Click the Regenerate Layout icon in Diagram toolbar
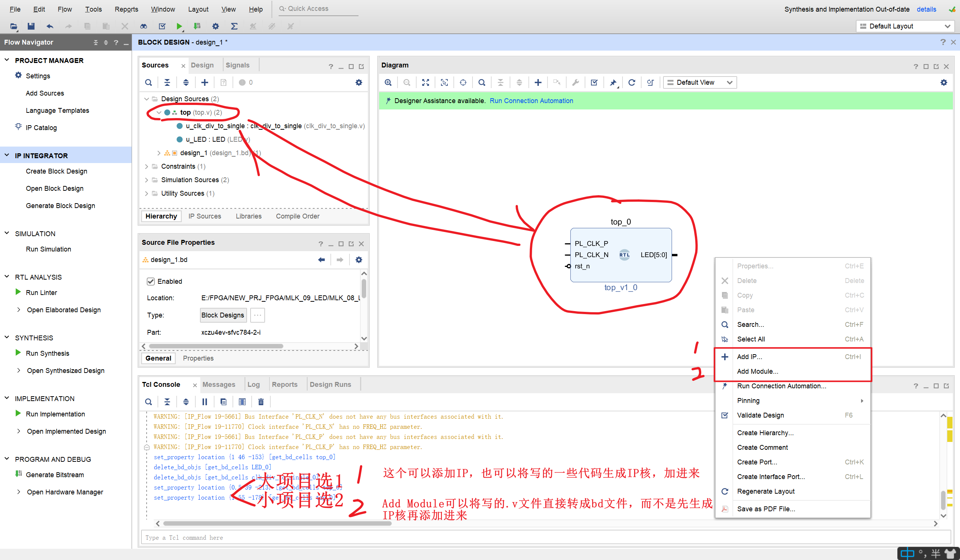 click(x=631, y=82)
